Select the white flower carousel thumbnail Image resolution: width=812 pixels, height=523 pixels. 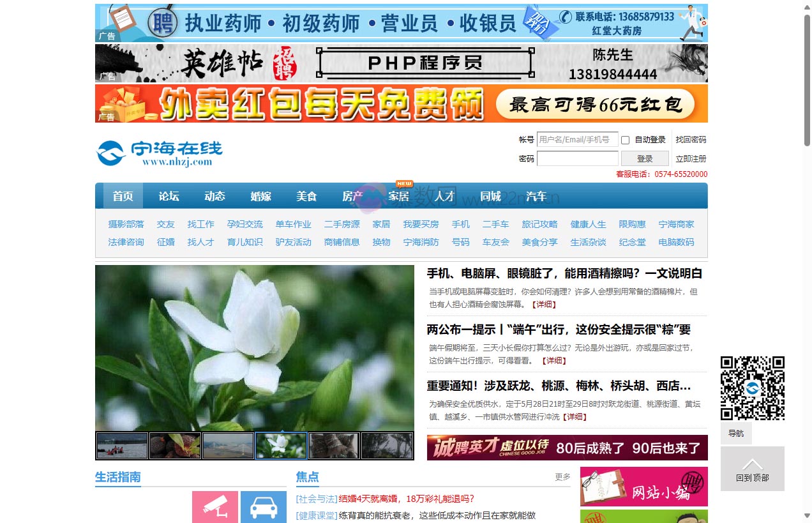point(281,445)
